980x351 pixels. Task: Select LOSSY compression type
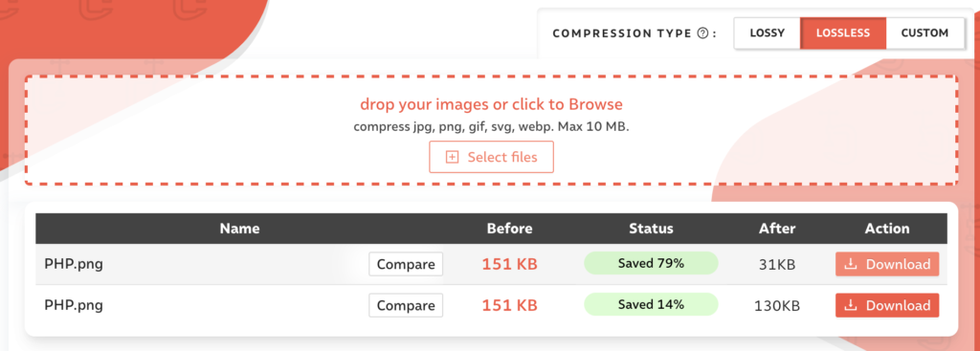click(767, 33)
